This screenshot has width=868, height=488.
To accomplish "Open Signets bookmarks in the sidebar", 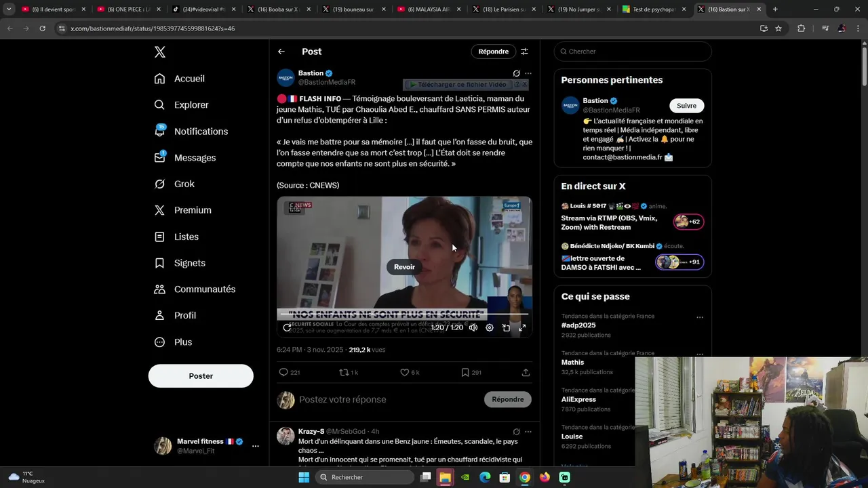I will 180,263.
